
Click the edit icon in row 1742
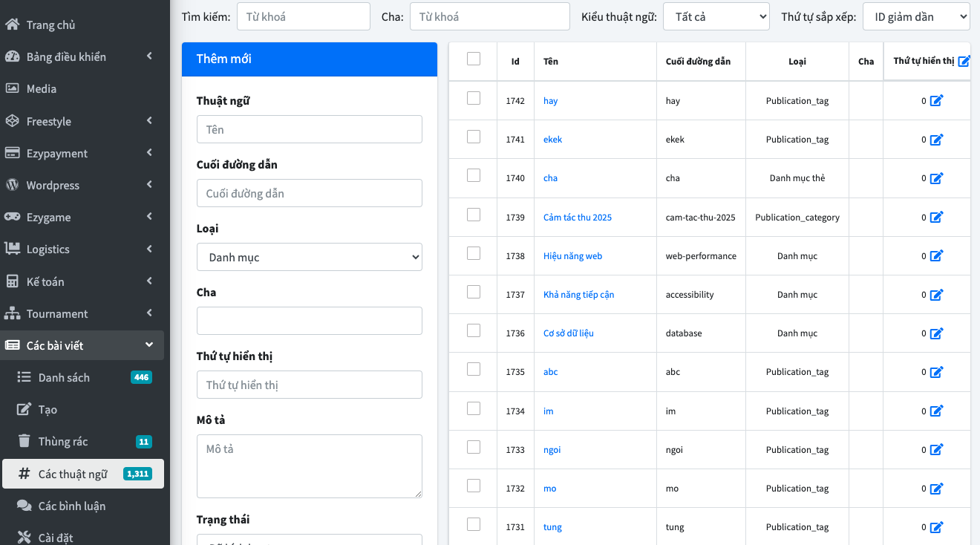936,100
